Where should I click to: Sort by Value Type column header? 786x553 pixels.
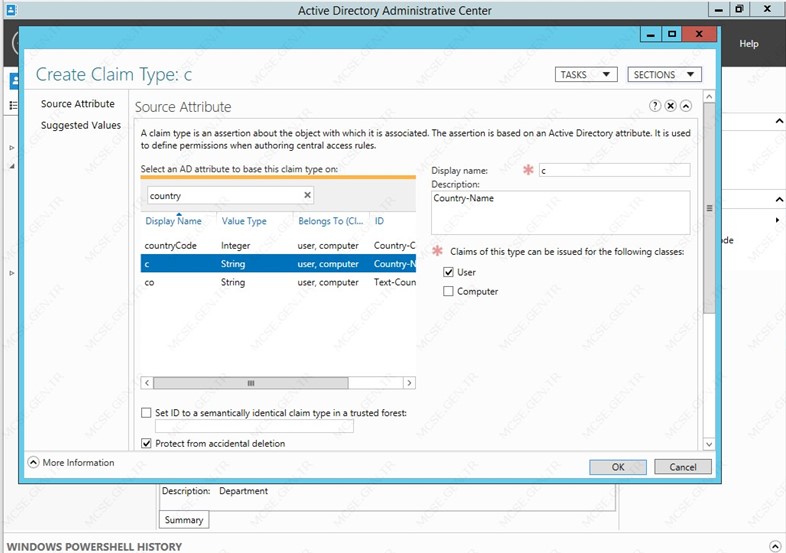[244, 221]
